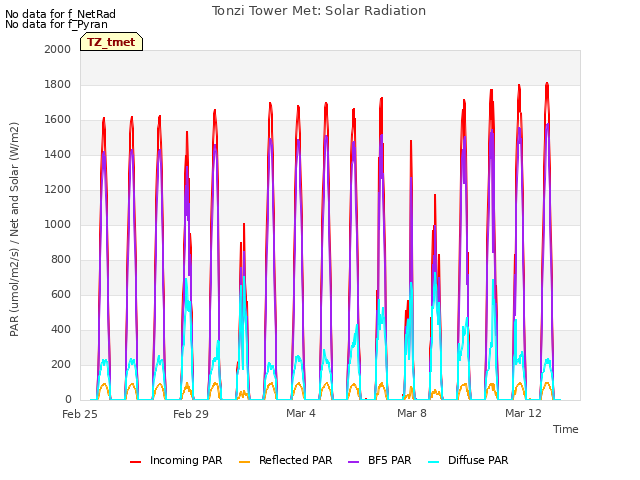Click the Mar 8 x-axis tick label
Screen dimensions: 640x480
pyautogui.click(x=412, y=413)
